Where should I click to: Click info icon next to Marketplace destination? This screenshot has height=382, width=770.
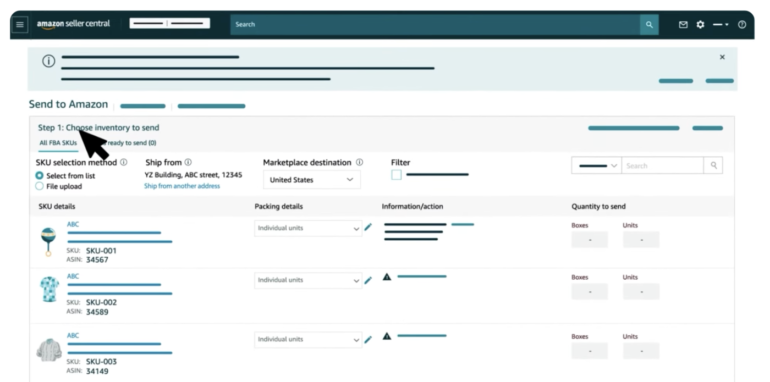[359, 162]
